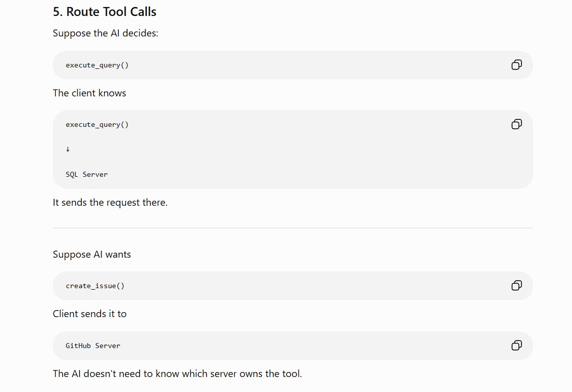Click 'It sends the request there.' text
Viewport: 572px width, 392px height.
[110, 202]
